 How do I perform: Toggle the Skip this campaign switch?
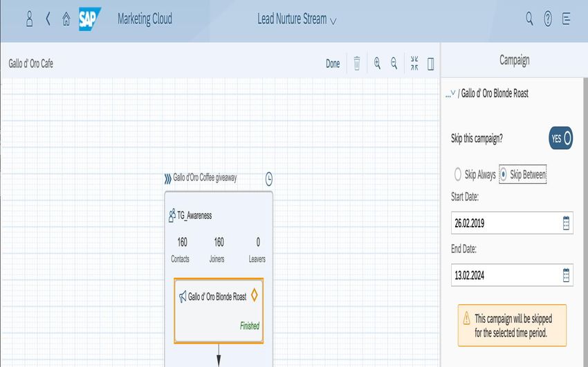pos(560,138)
